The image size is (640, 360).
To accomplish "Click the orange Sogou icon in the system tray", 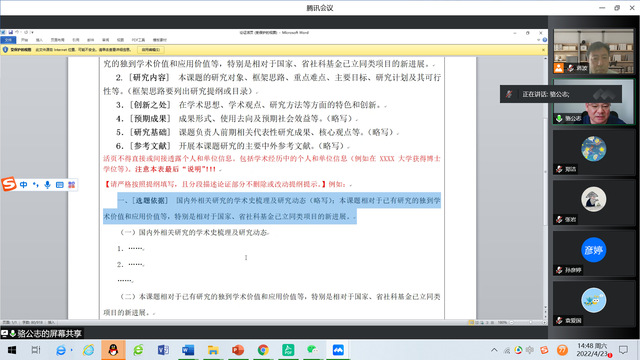I will [544, 350].
